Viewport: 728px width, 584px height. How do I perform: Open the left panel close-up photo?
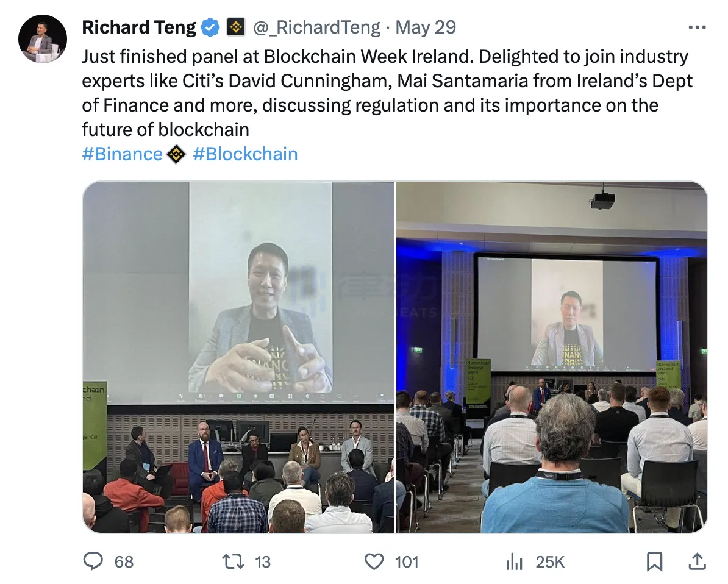[x=238, y=357]
